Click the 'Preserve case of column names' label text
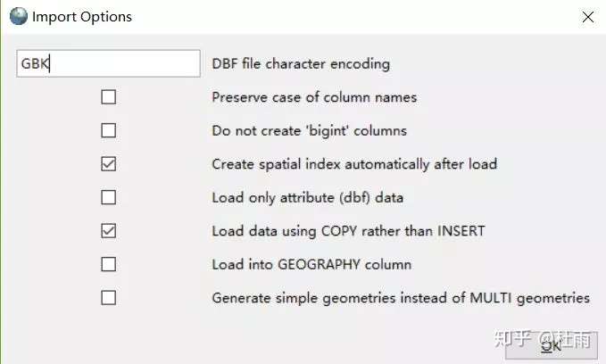Viewport: 606px width, 364px height. tap(314, 97)
